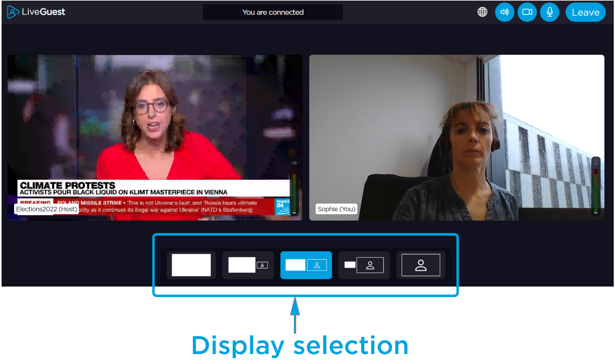
Task: Select the guest-only display layout
Action: 421,265
